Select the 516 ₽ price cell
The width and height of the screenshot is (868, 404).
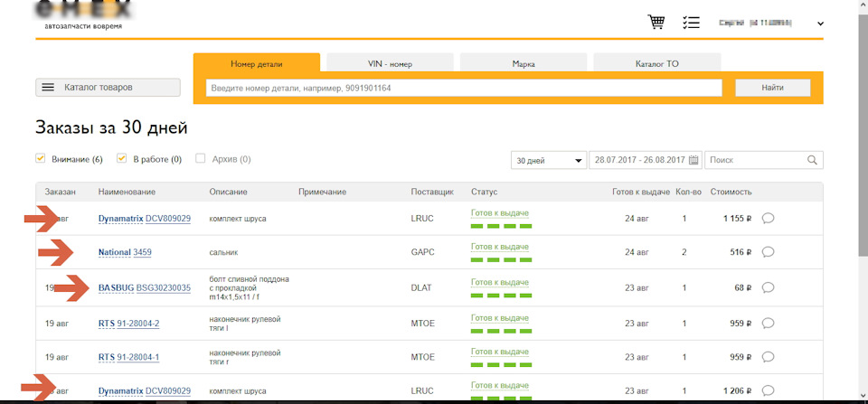[741, 252]
